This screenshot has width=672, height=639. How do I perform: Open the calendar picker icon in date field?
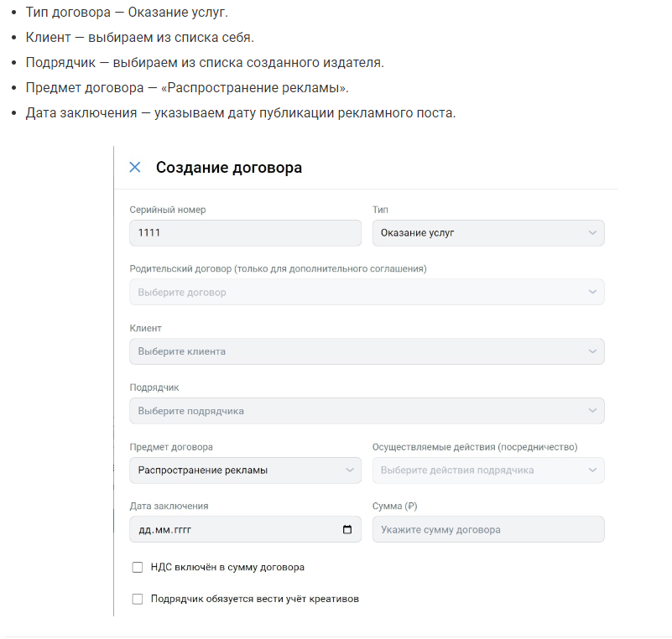[347, 530]
